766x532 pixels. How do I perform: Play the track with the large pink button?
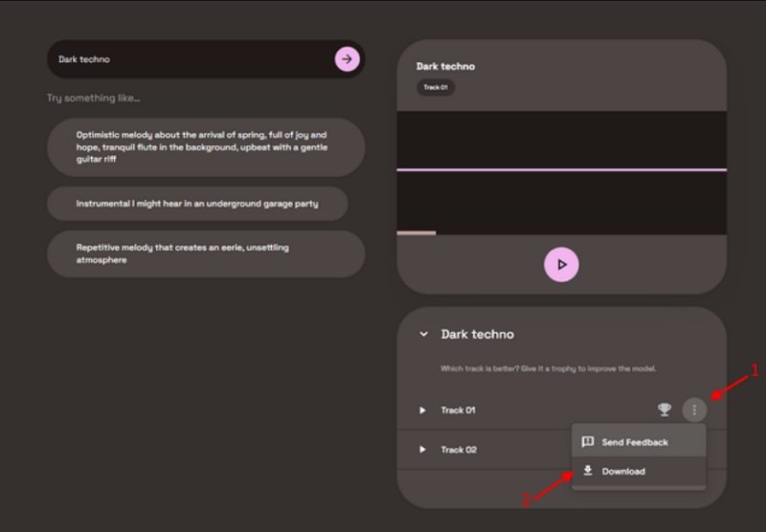click(x=561, y=264)
